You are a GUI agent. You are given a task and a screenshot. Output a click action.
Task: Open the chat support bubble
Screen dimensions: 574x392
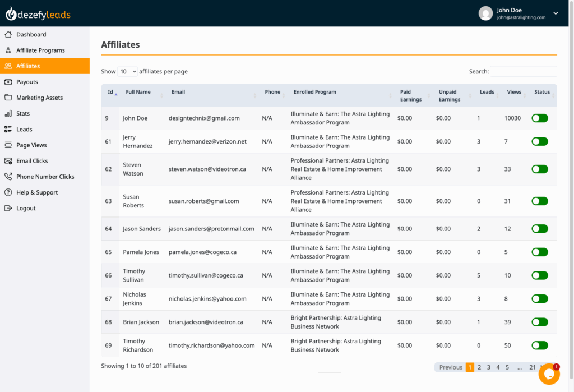(549, 374)
